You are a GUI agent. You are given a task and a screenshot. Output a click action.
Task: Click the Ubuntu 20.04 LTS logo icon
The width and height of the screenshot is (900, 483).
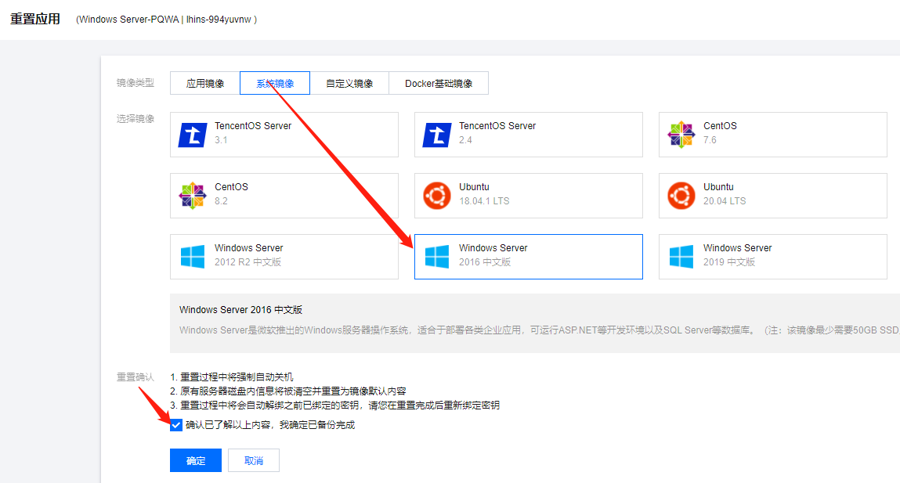point(682,195)
